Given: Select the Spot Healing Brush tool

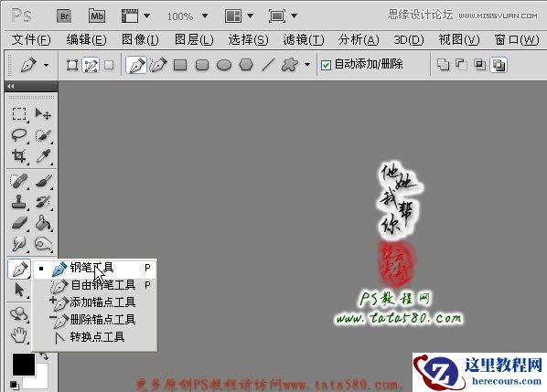Looking at the screenshot, I should [19, 181].
